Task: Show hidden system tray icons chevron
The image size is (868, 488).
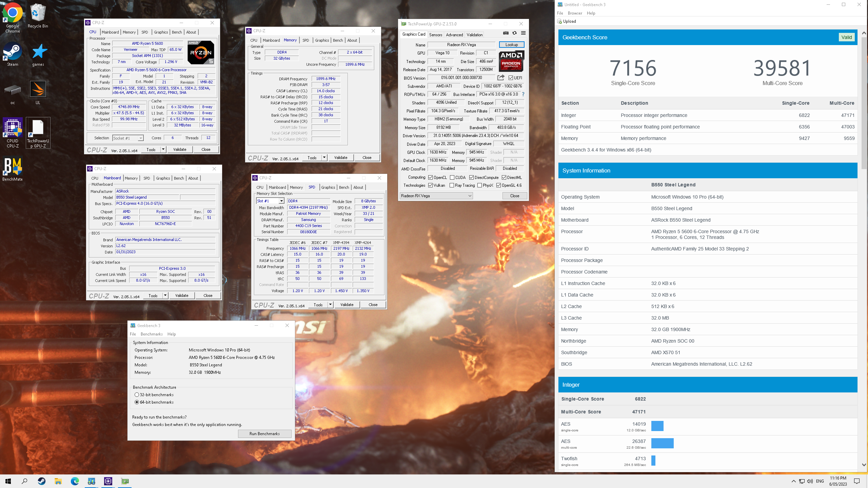Action: click(x=793, y=481)
